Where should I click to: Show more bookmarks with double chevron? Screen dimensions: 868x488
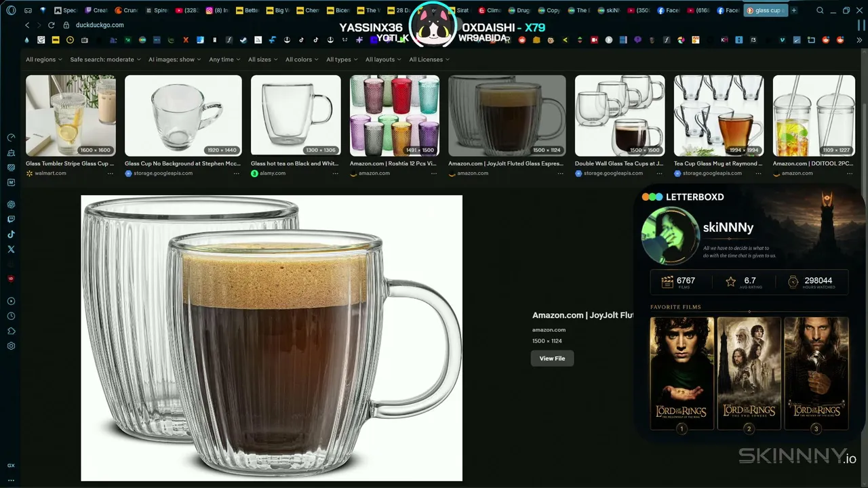[x=861, y=40]
